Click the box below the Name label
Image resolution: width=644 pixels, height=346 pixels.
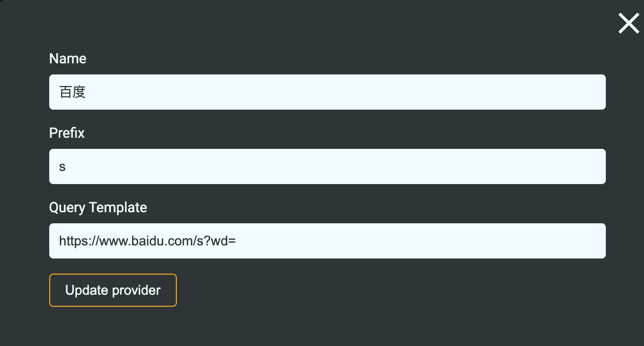pyautogui.click(x=327, y=92)
